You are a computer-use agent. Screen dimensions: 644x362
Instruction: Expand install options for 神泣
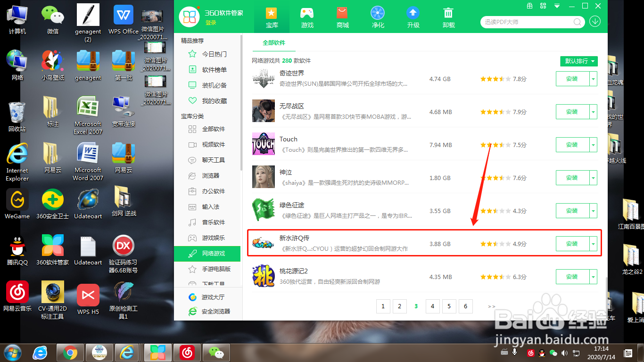coord(594,178)
